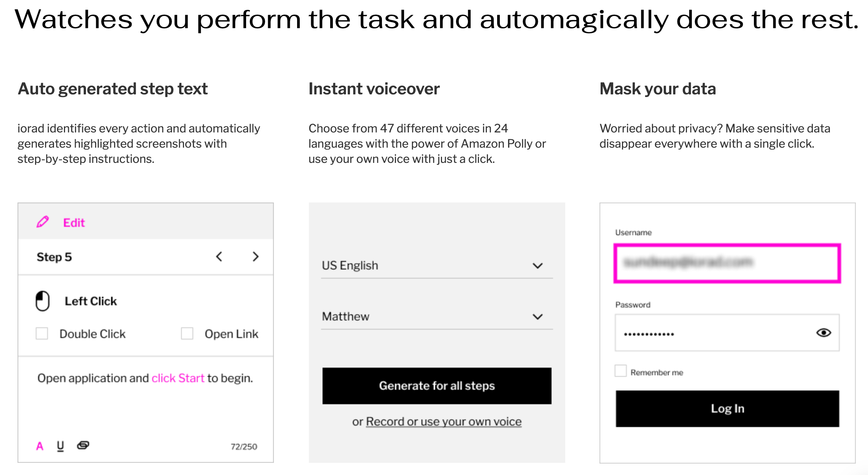Click Generate for all steps button
This screenshot has width=868, height=475.
coord(437,386)
